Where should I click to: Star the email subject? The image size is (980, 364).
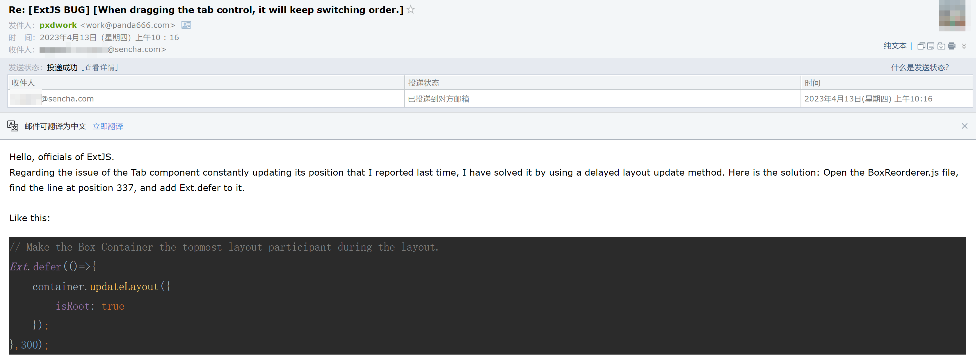tap(411, 10)
